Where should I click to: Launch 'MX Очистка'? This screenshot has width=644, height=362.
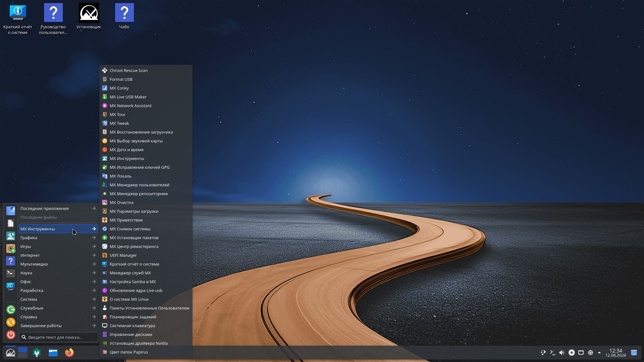146,202
